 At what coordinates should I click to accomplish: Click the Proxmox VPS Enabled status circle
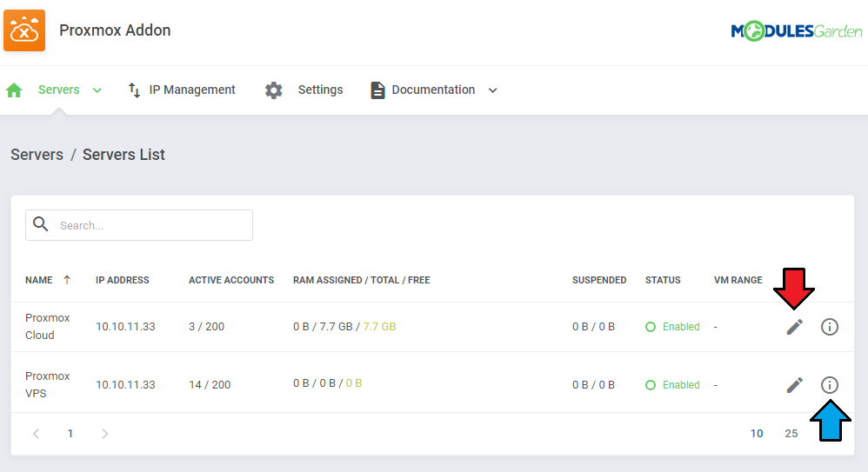[651, 385]
